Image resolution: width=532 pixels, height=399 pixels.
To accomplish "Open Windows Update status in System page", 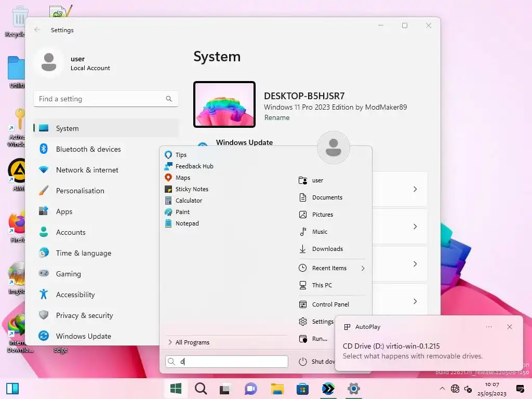I will pyautogui.click(x=244, y=142).
